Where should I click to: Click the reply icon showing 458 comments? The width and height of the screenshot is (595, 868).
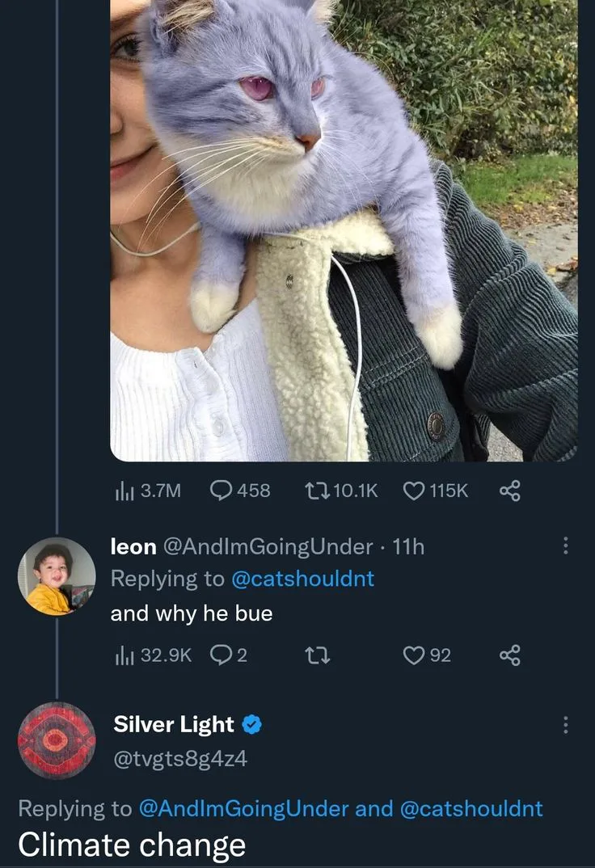(x=222, y=490)
